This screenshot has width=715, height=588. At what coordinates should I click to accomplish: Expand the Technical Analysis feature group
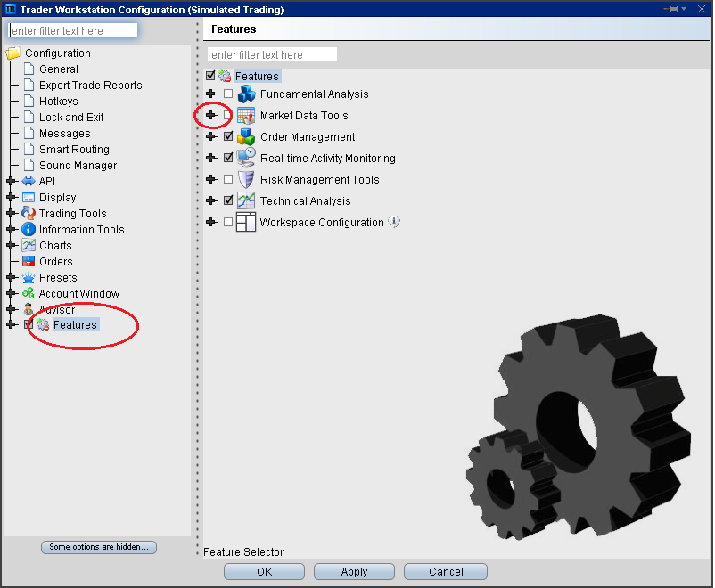pos(211,200)
